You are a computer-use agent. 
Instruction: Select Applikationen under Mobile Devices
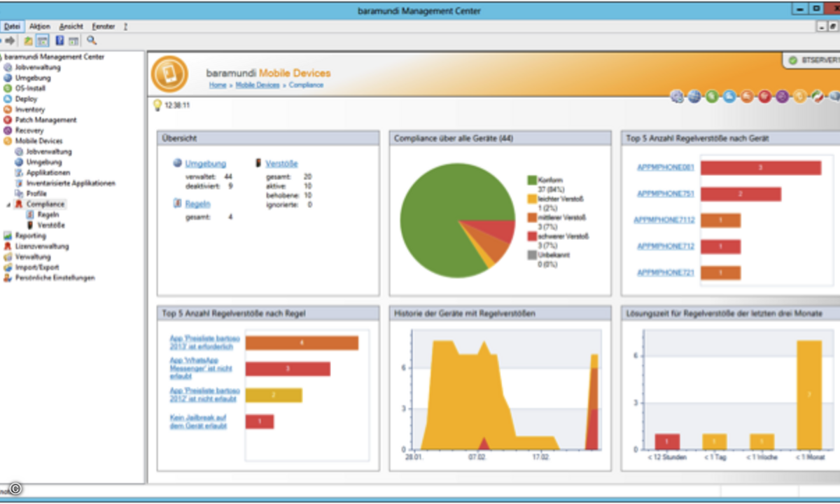coord(48,172)
